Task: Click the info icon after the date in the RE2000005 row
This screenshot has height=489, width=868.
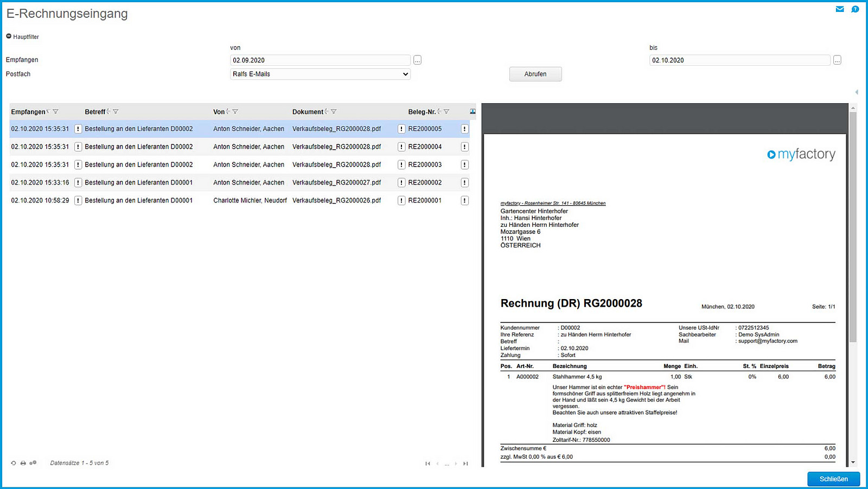Action: click(78, 129)
